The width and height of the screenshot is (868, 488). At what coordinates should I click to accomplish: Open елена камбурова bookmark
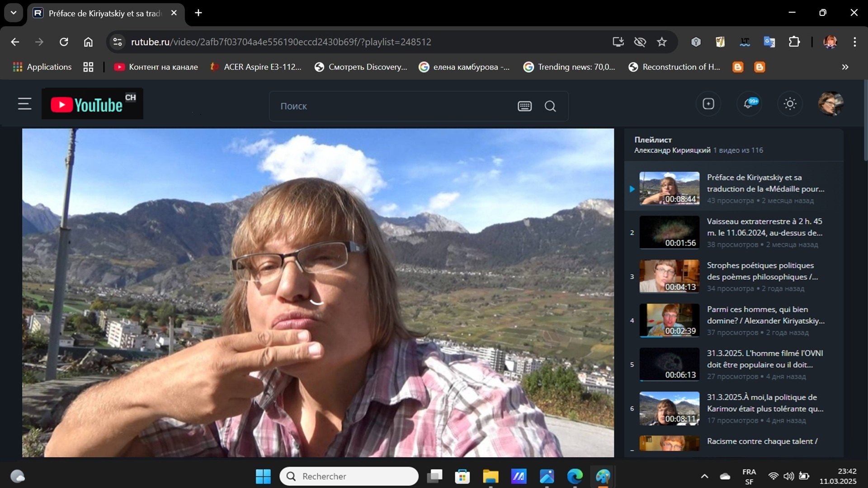point(464,67)
